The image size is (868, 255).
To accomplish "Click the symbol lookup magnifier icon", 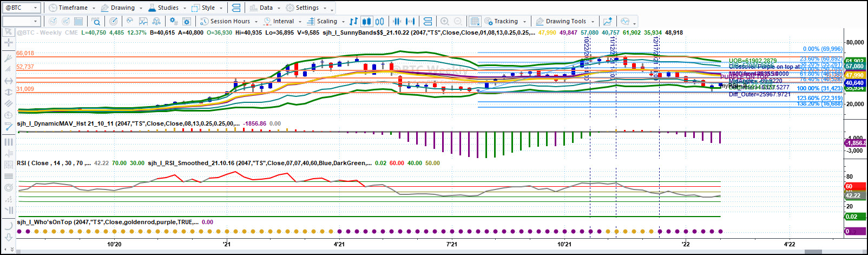I will (96, 21).
